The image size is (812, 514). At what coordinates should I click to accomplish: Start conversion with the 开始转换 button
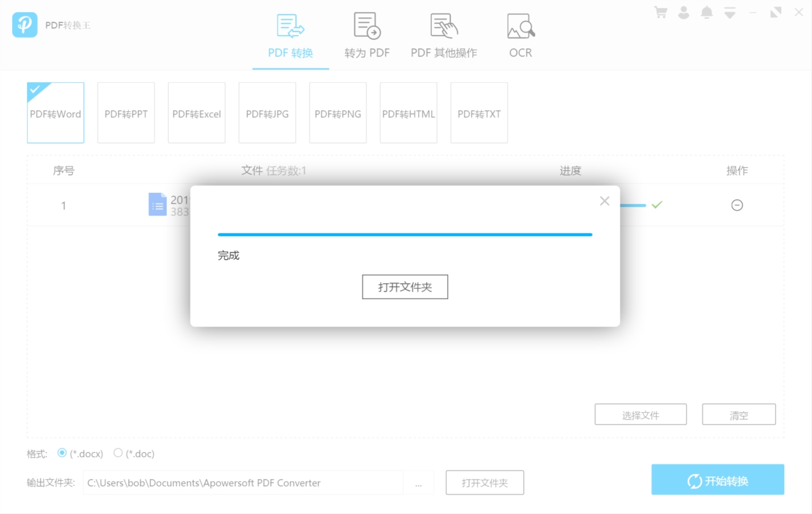pyautogui.click(x=718, y=480)
